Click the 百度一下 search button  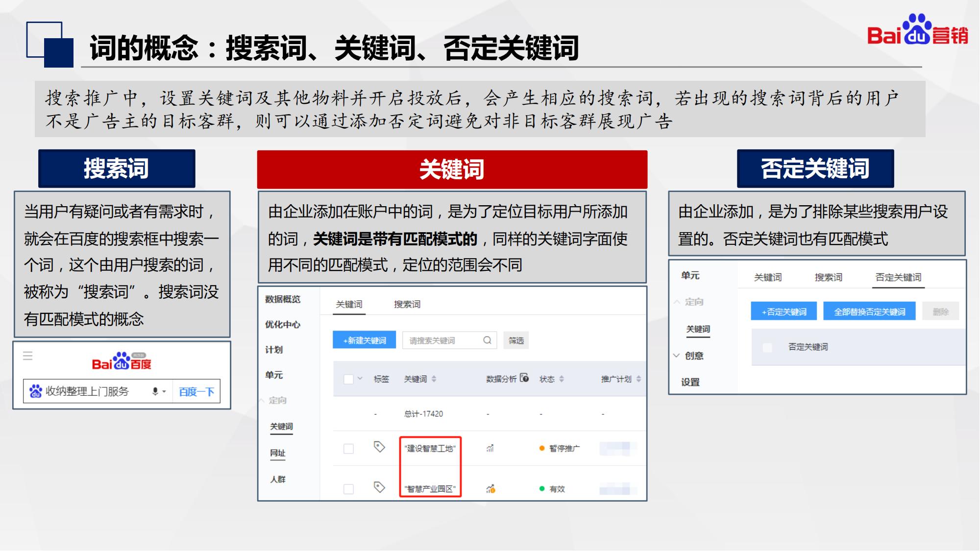tap(196, 391)
